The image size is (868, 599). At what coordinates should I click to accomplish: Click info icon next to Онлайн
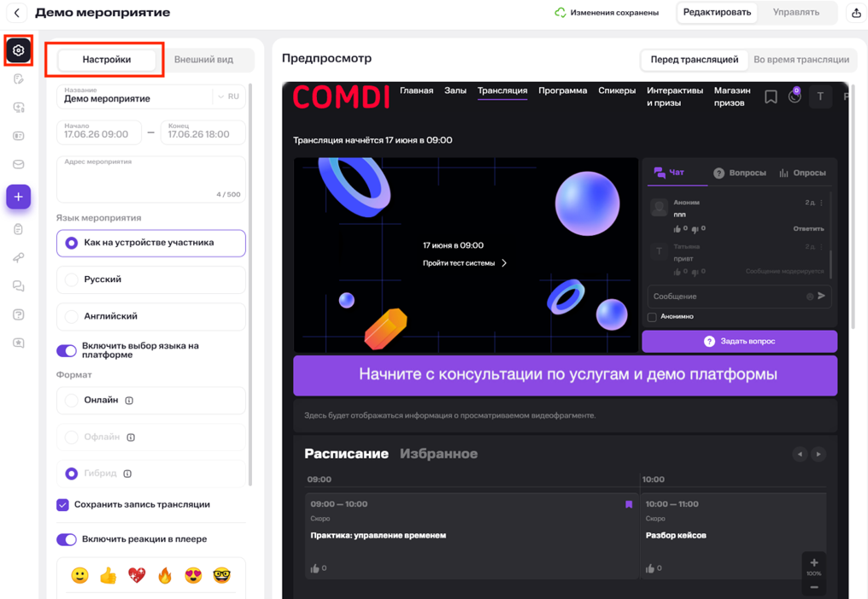pos(129,400)
